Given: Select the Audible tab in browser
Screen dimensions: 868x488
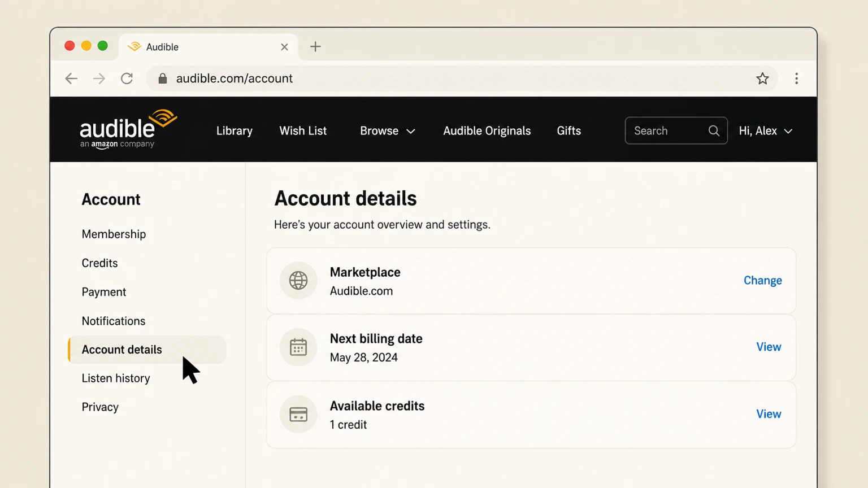Looking at the screenshot, I should pyautogui.click(x=208, y=47).
